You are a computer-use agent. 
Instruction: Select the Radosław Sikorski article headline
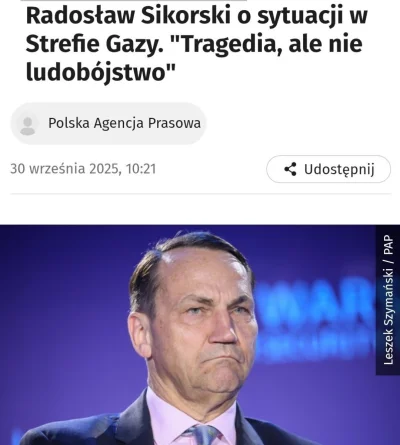click(x=197, y=44)
